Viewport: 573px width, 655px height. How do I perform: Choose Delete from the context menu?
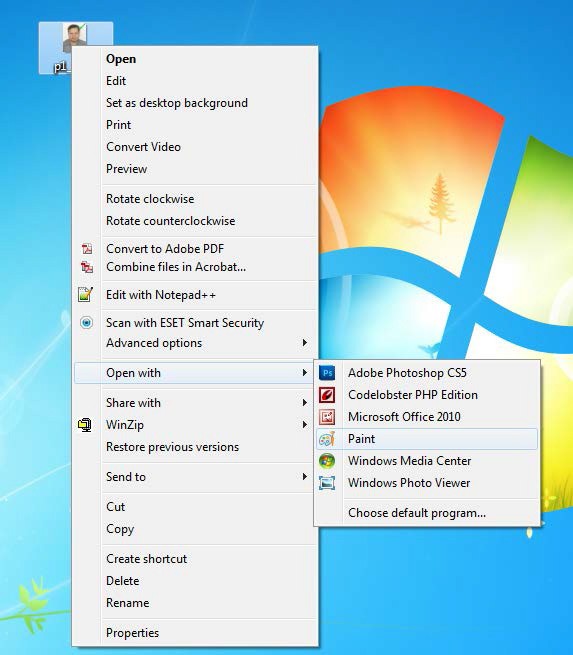coord(195,581)
